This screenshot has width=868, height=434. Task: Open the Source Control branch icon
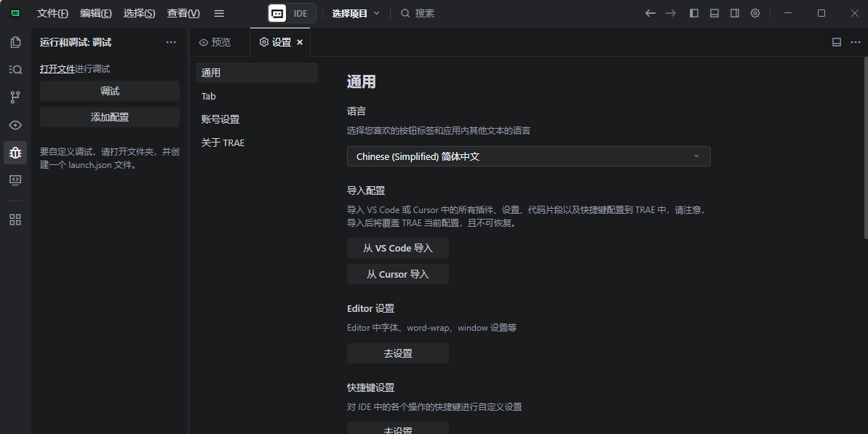click(15, 96)
